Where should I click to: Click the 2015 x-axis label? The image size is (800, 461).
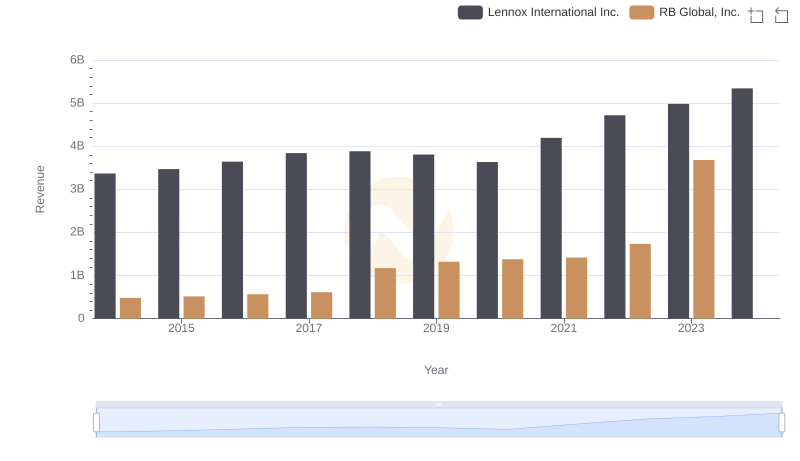tap(181, 328)
